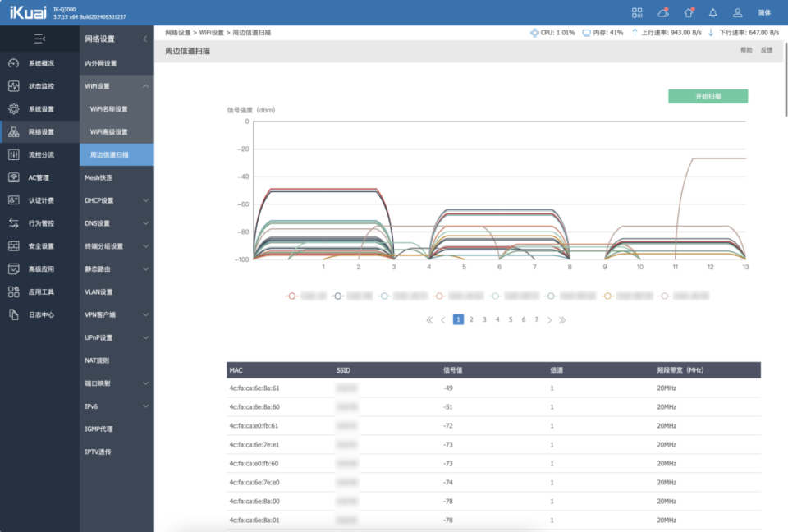
Task: Open the user account icon
Action: point(738,12)
